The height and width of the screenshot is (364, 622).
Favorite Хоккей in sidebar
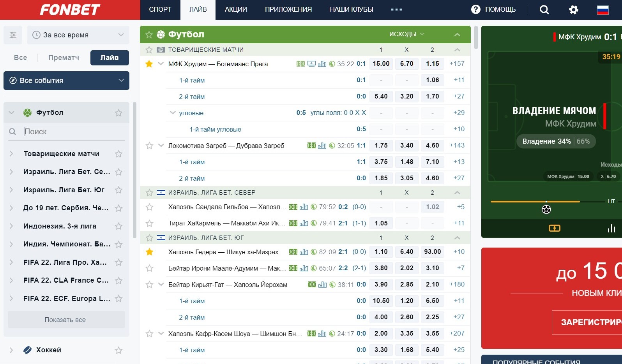pyautogui.click(x=118, y=350)
